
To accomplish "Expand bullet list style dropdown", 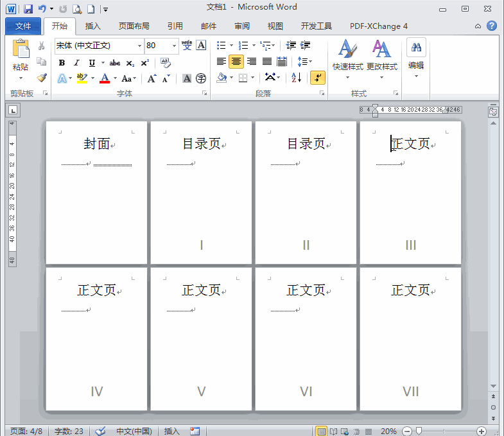I will (231, 46).
